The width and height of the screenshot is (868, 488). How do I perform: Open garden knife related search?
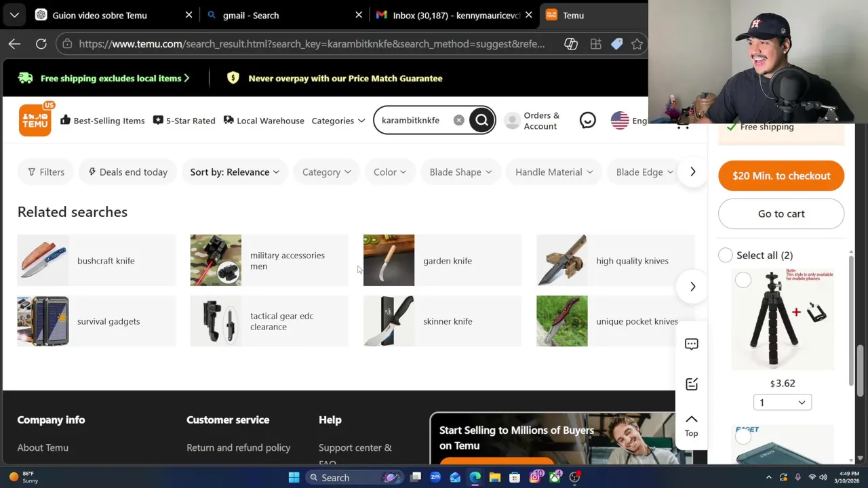click(443, 260)
